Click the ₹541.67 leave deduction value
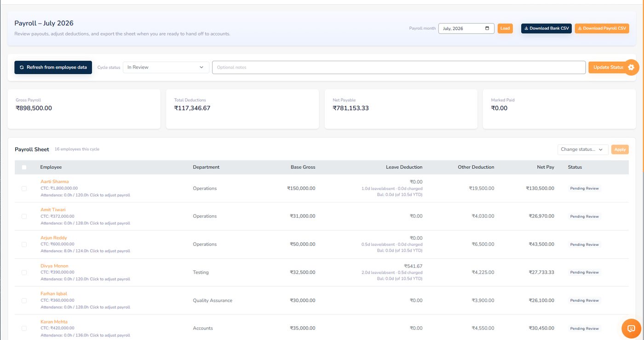Screen dimensions: 644x340 click(413, 266)
